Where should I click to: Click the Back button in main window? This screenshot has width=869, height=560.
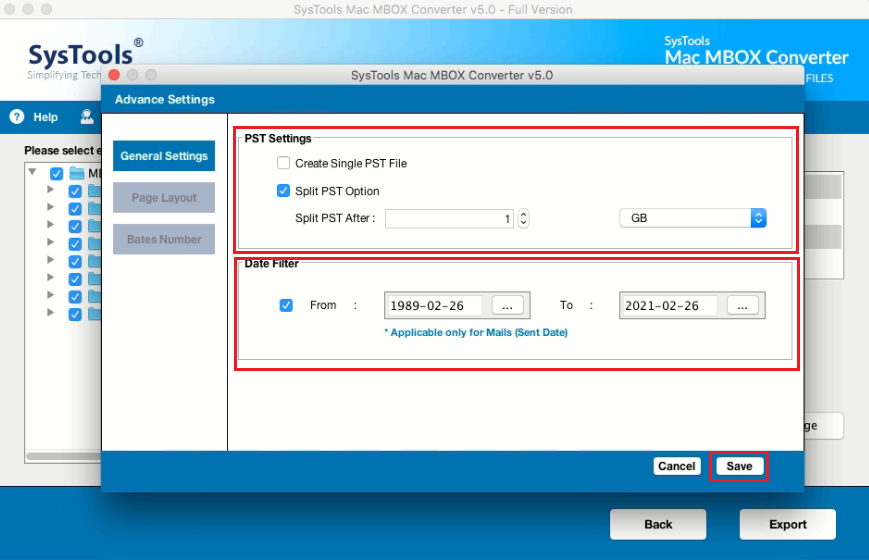click(x=658, y=525)
